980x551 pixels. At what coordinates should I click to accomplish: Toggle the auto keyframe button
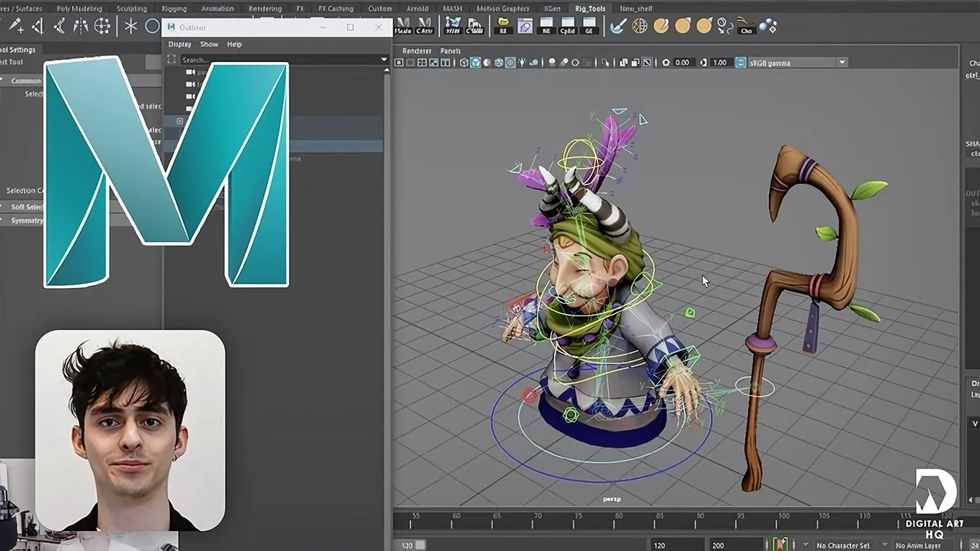(779, 545)
